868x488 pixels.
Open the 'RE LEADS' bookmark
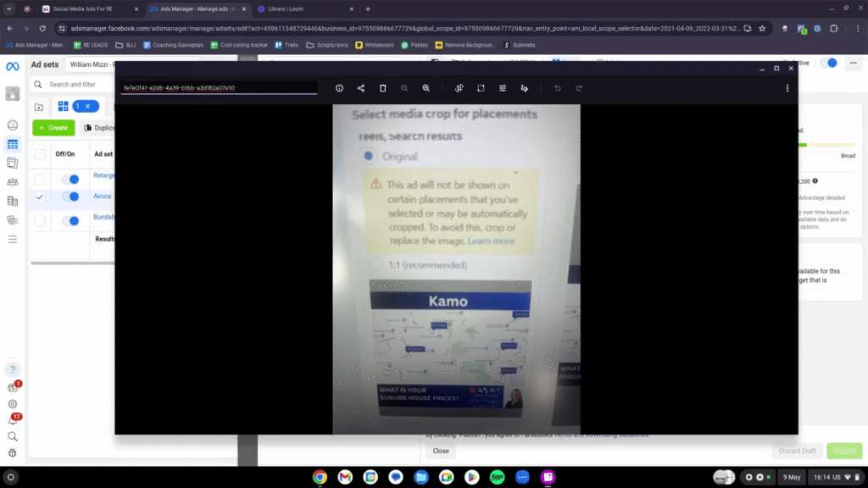(91, 45)
